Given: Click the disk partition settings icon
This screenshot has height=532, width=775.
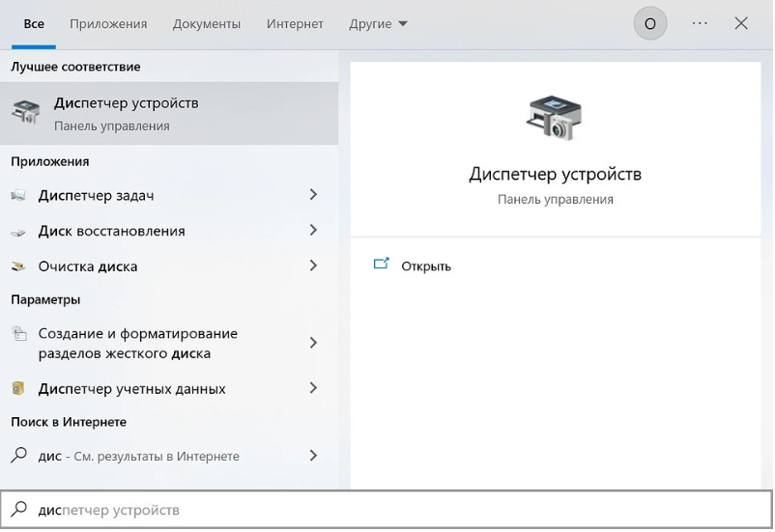Looking at the screenshot, I should tap(19, 334).
